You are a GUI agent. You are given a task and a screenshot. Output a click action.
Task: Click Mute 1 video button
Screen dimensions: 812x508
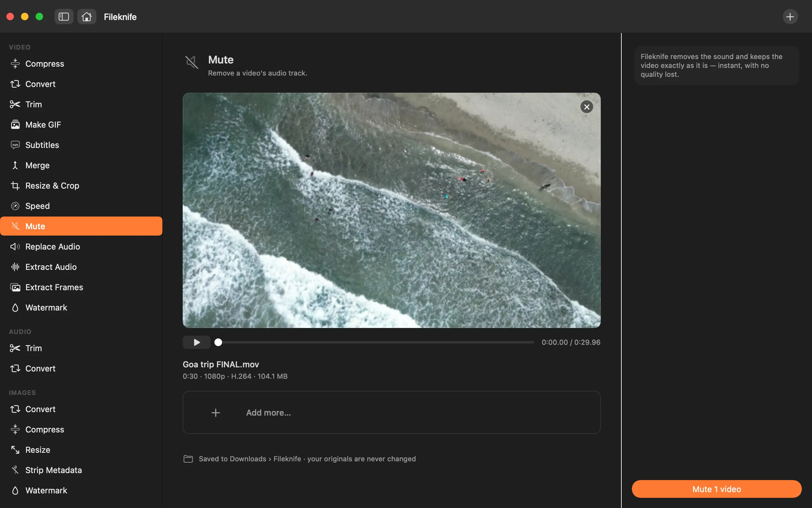point(717,489)
